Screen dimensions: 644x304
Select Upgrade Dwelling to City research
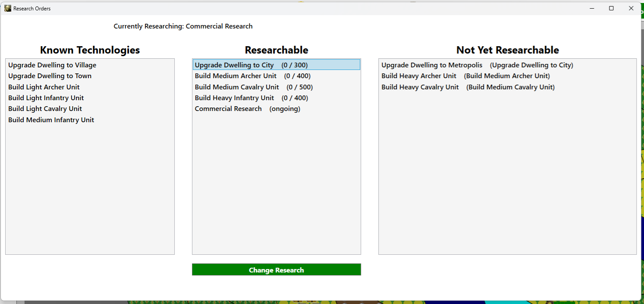pos(251,65)
